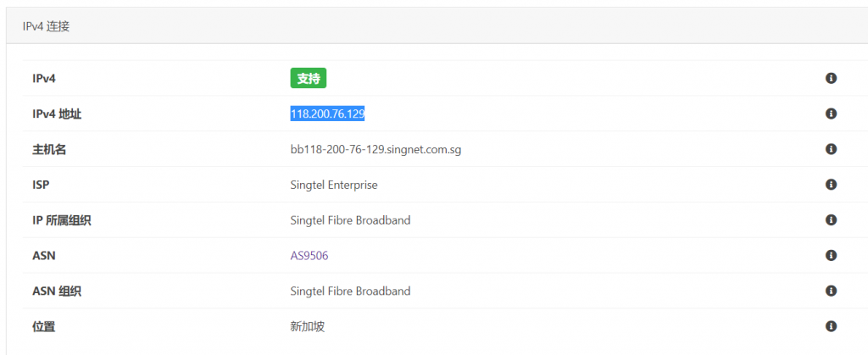868x355 pixels.
Task: Click the highlighted IP address 118.200.76.129
Action: [327, 114]
